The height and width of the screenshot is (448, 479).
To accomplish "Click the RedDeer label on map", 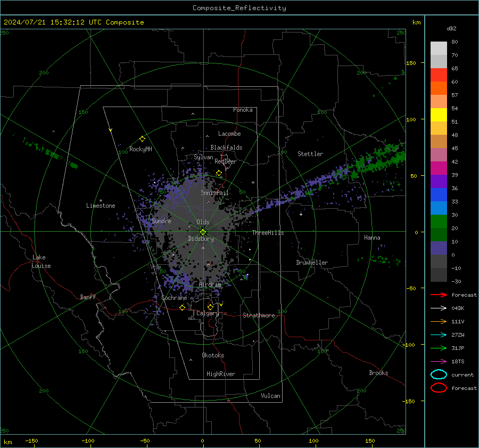I will coord(226,161).
